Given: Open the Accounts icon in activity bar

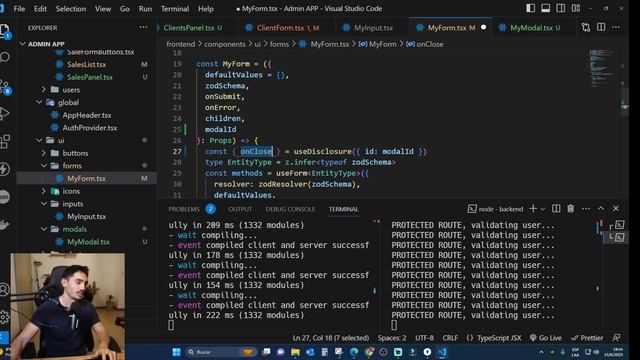Looking at the screenshot, I should point(4,289).
